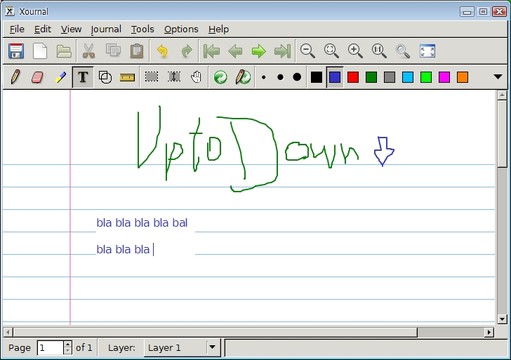
Task: Click the page number input field
Action: click(50, 348)
